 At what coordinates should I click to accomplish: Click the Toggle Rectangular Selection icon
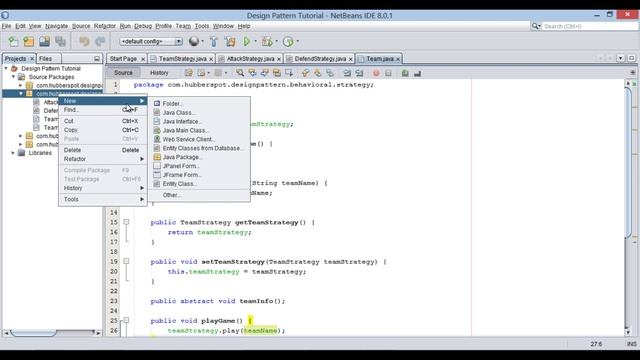coord(289,73)
